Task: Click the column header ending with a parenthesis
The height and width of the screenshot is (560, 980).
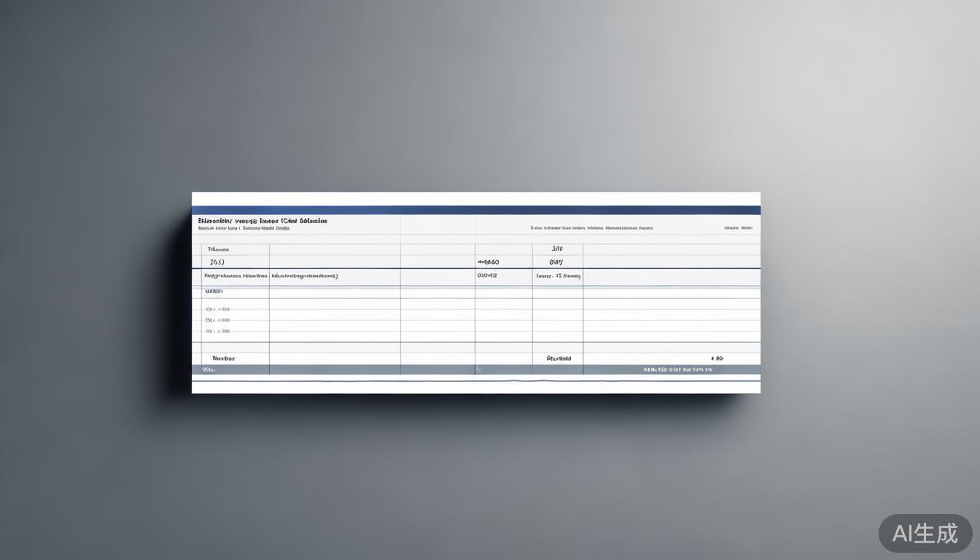Action: (304, 276)
